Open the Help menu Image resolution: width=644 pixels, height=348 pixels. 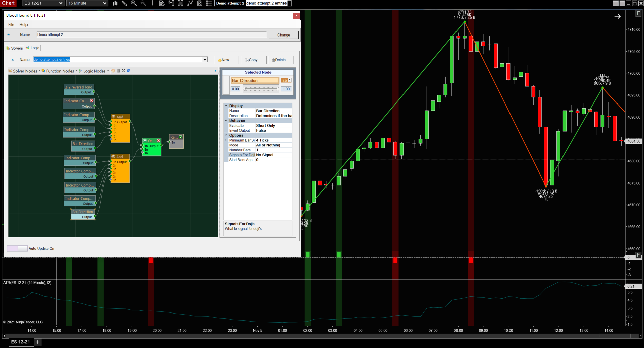click(23, 25)
